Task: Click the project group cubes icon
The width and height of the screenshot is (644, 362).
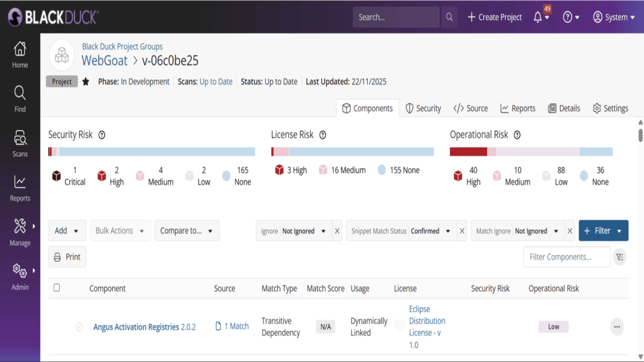Action: pyautogui.click(x=62, y=55)
